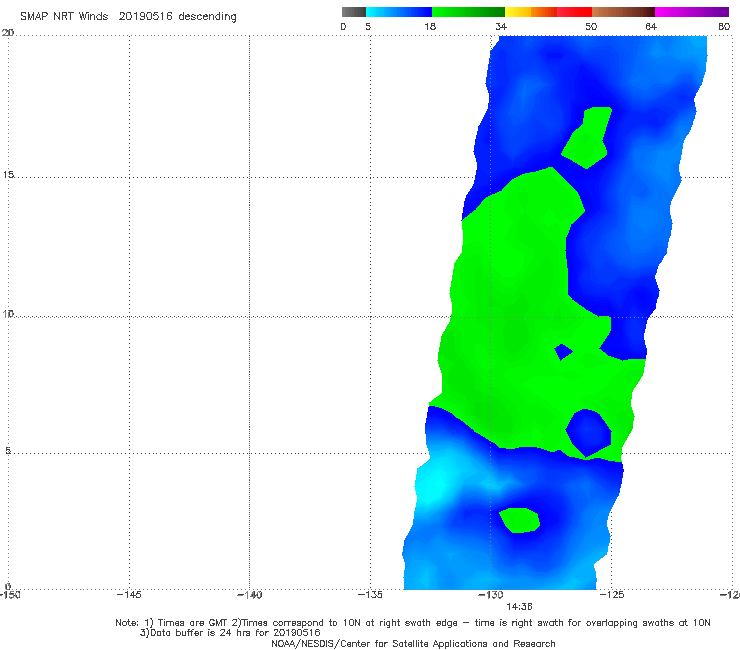Click the longitude axis label '-145'
740x650 pixels.
[x=129, y=595]
